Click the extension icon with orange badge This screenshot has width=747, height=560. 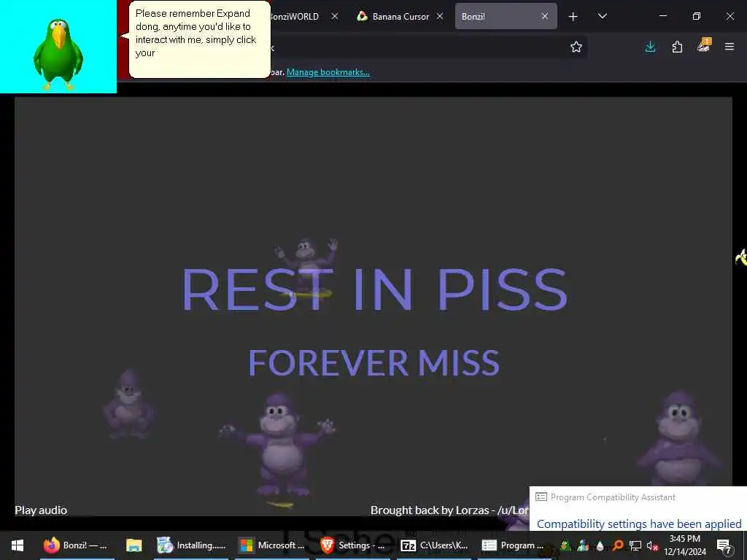(x=704, y=46)
